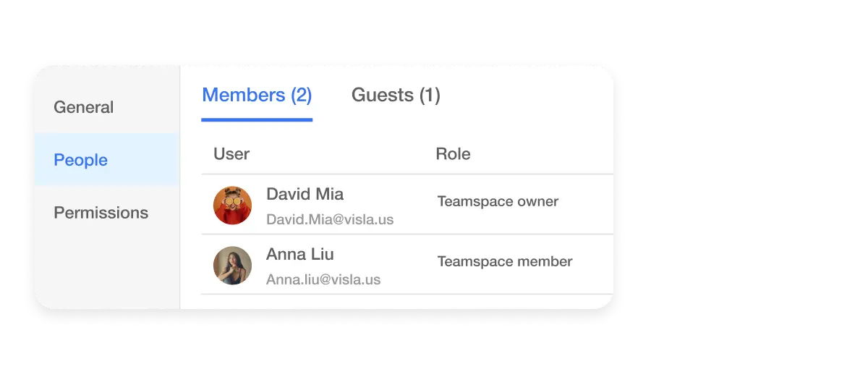
Task: Click empty sidebar area below Permissions
Action: [x=107, y=268]
